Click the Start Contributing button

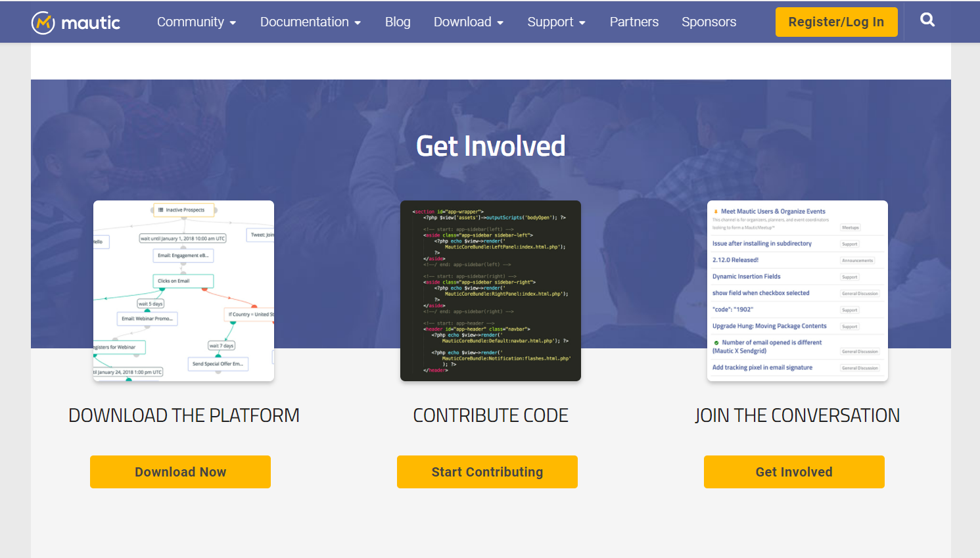487,472
